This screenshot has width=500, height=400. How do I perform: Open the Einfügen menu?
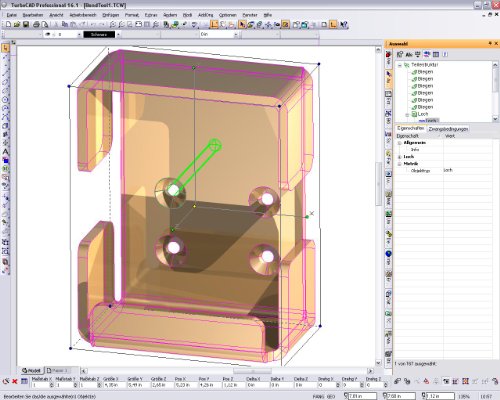pyautogui.click(x=110, y=15)
